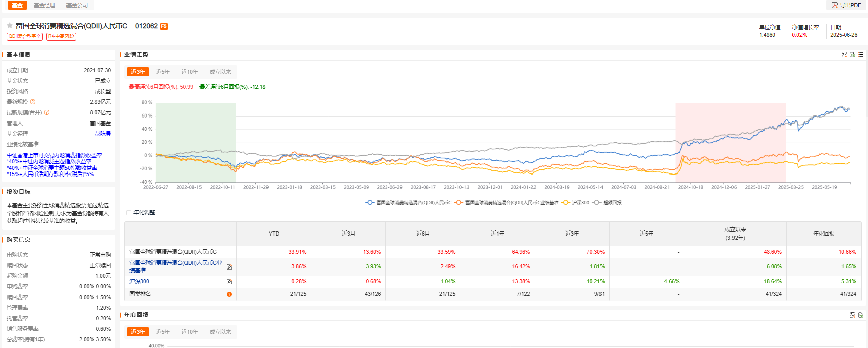Click the green highlighted region in the chart
This screenshot has width=868, height=348.
click(x=196, y=142)
